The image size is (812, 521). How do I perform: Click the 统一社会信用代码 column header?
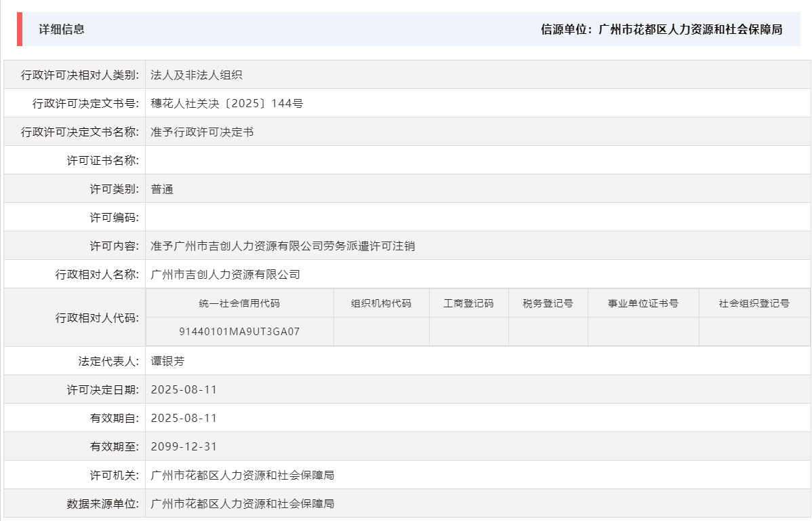(x=243, y=303)
